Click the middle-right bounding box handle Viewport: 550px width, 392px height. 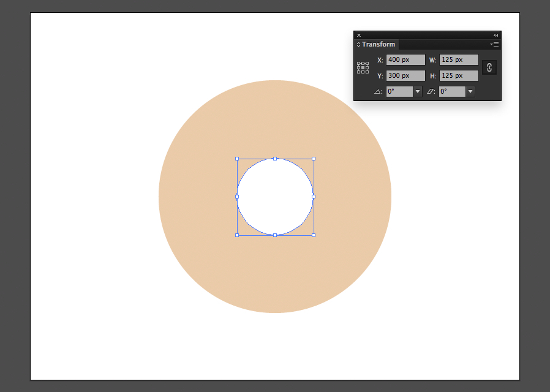coord(314,197)
